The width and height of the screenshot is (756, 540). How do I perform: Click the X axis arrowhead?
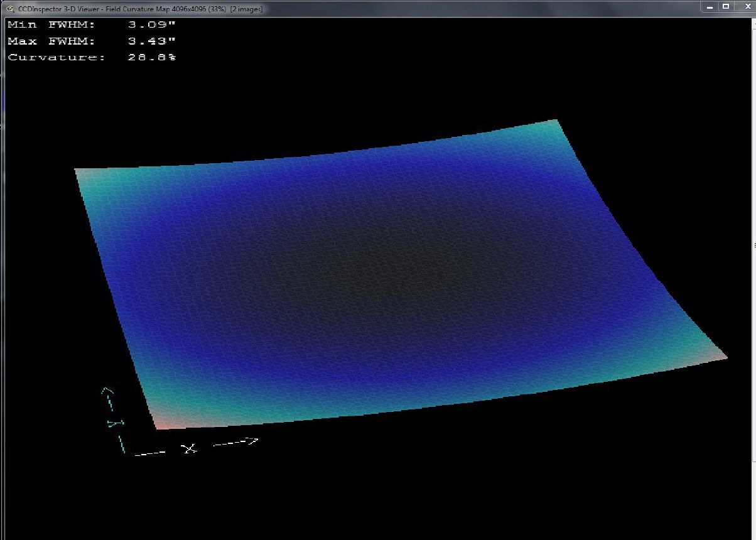pos(252,441)
